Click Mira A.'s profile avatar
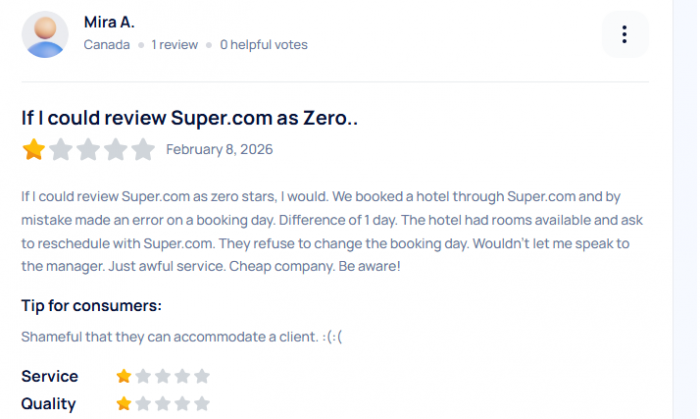Viewport: 700px width, 419px height. 45,35
